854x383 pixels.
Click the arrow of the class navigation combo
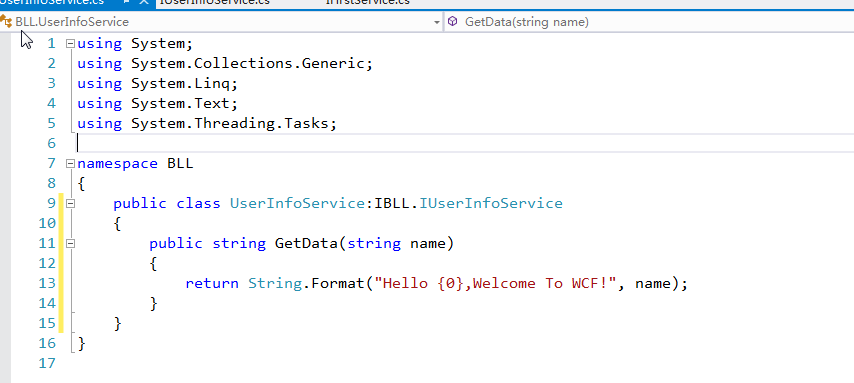(436, 22)
